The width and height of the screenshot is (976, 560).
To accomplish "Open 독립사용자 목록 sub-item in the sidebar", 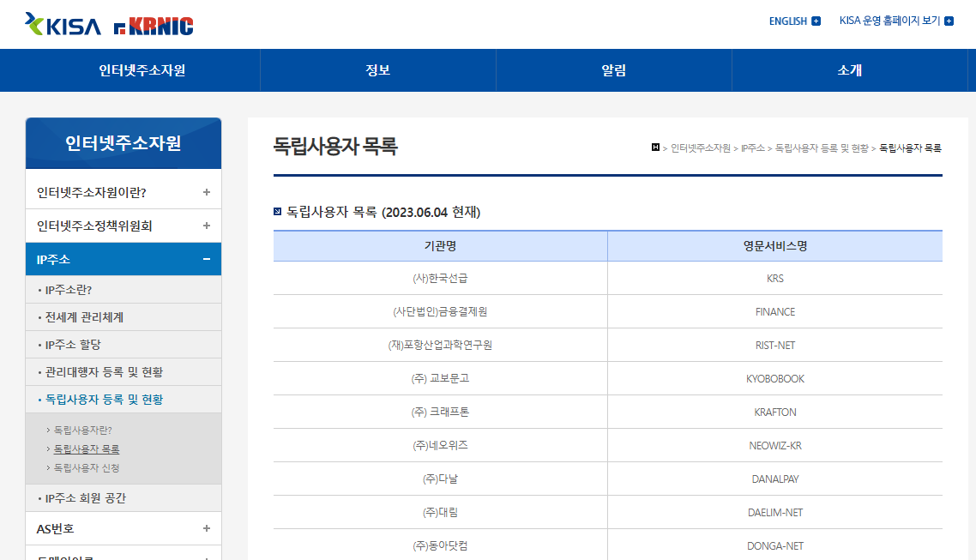I will point(87,449).
